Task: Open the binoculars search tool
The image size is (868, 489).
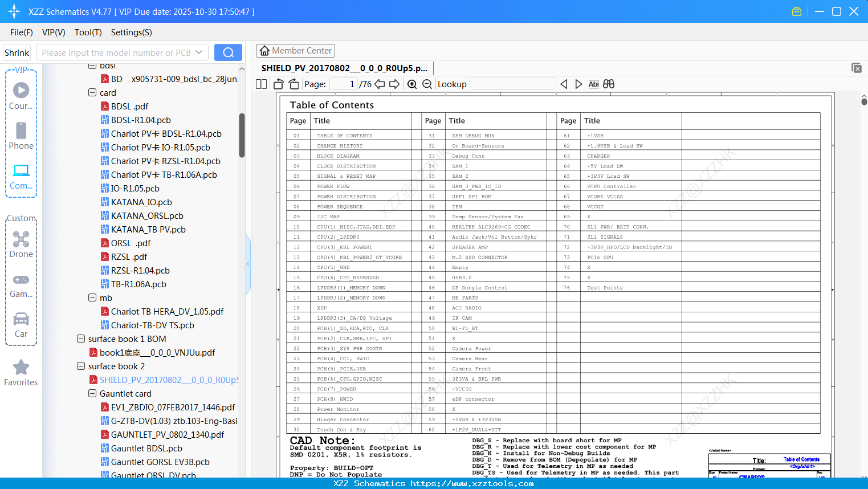Action: (x=609, y=84)
